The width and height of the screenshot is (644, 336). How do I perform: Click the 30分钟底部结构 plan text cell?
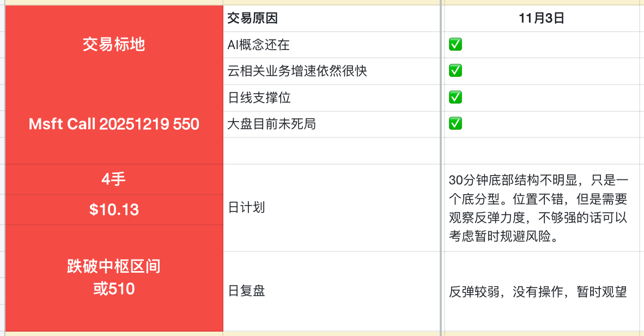[539, 208]
